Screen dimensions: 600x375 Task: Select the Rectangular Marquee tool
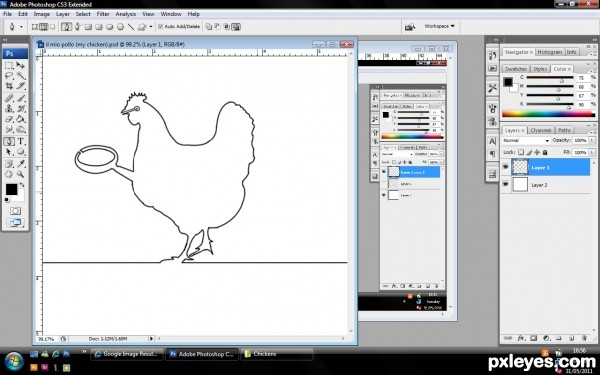click(9, 65)
